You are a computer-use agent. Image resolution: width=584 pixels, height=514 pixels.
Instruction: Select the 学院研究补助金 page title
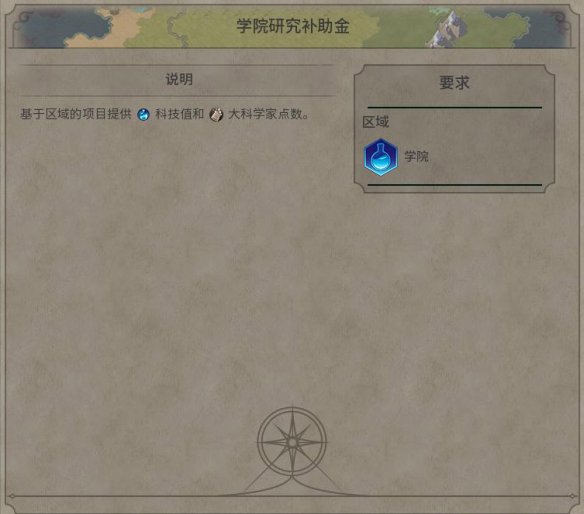pos(293,26)
